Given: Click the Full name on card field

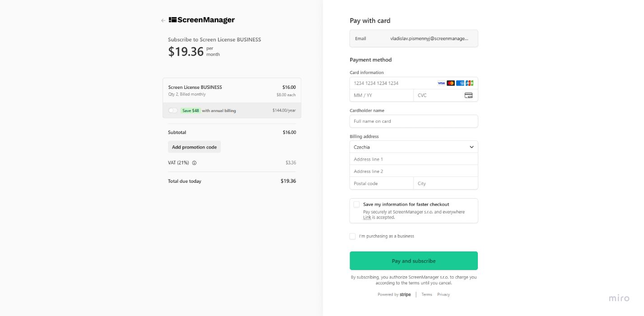Looking at the screenshot, I should point(413,121).
